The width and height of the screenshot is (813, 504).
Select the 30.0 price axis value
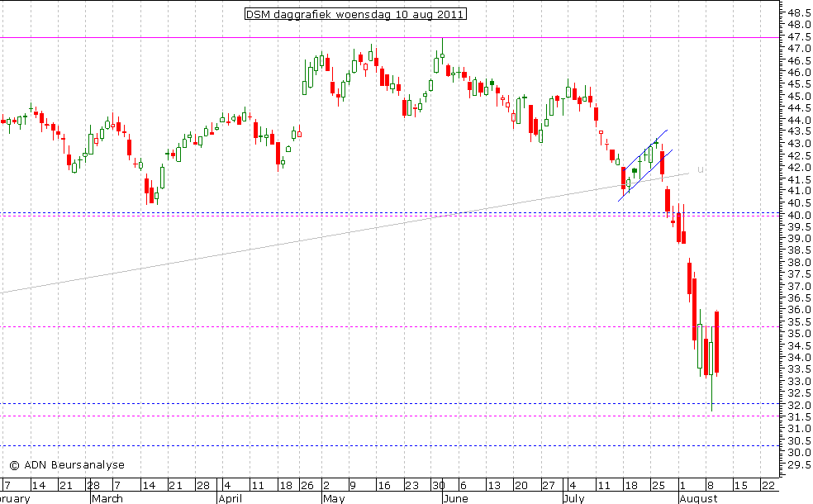coord(800,452)
